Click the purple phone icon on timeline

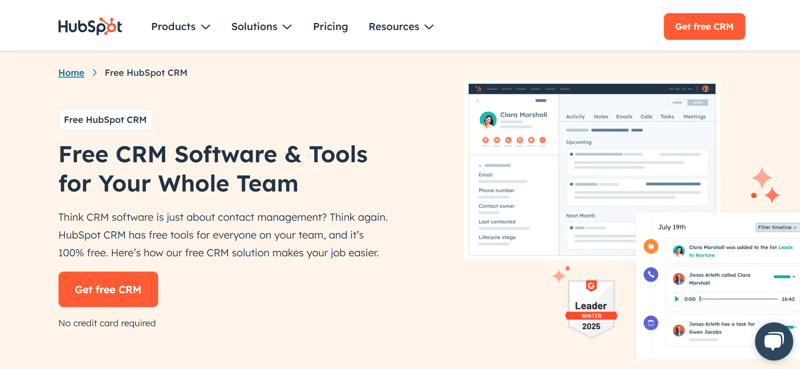tap(651, 275)
